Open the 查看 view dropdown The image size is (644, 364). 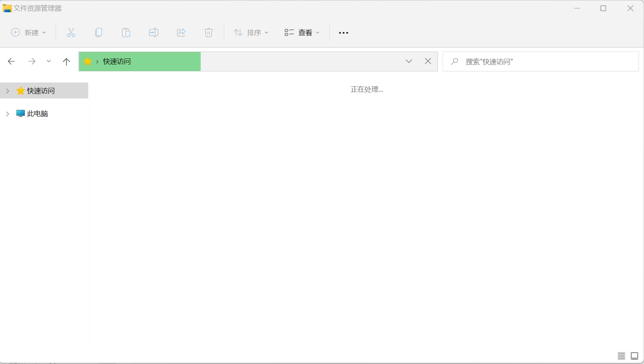click(302, 32)
